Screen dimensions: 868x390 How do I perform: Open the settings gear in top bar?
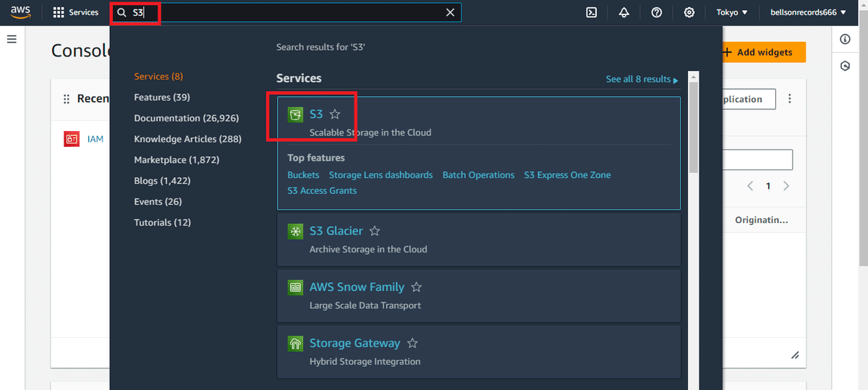pyautogui.click(x=689, y=12)
